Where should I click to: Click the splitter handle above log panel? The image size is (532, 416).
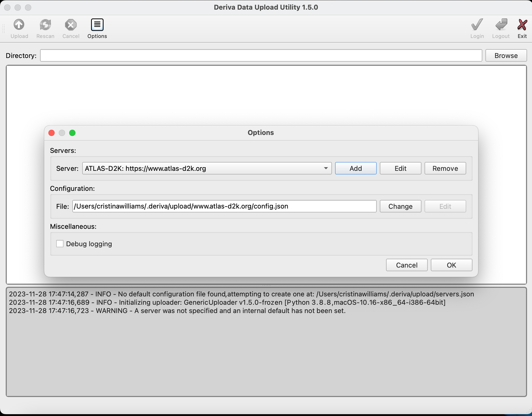coord(266,285)
